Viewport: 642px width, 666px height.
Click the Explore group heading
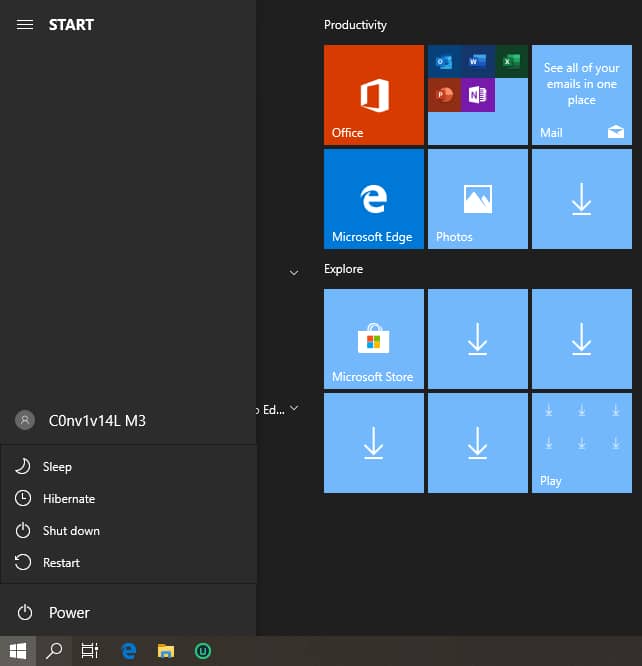pyautogui.click(x=343, y=269)
